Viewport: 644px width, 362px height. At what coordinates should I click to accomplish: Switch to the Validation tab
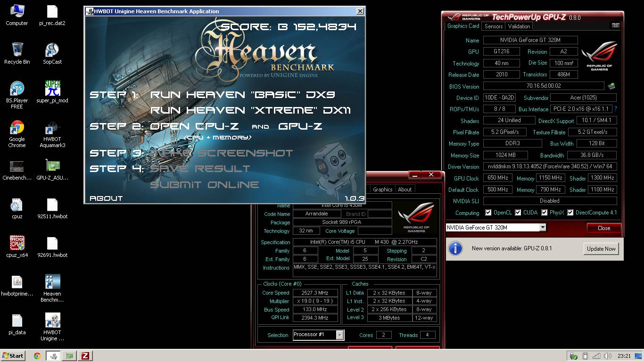click(x=519, y=26)
